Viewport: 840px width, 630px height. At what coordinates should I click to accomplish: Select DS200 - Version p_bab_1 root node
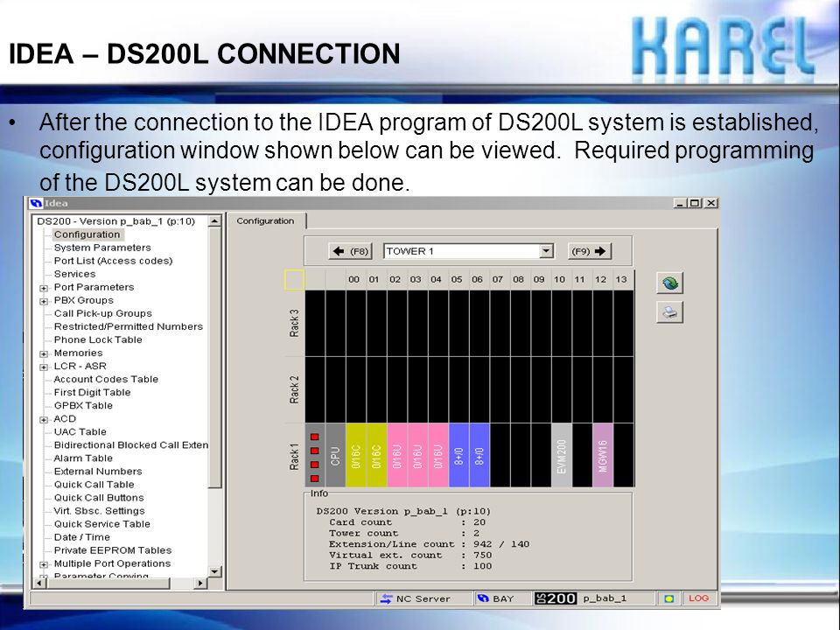115,221
